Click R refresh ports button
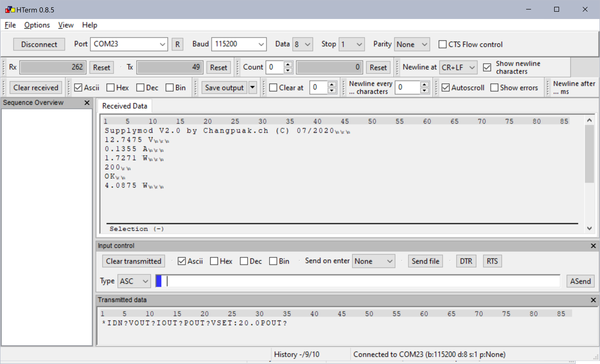This screenshot has width=600, height=364. pos(177,44)
